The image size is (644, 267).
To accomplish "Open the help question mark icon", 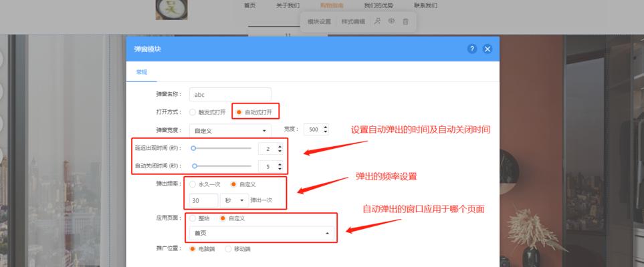I will [472, 49].
